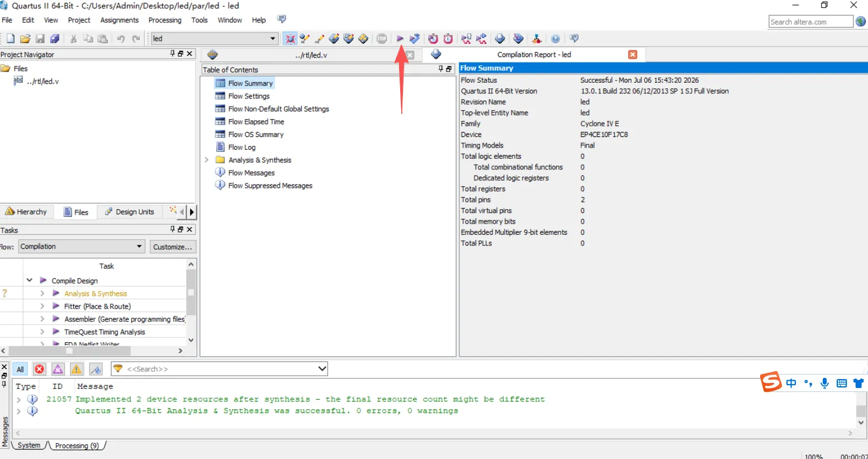Image resolution: width=868 pixels, height=459 pixels.
Task: Click the web globe next to search box
Action: point(861,21)
